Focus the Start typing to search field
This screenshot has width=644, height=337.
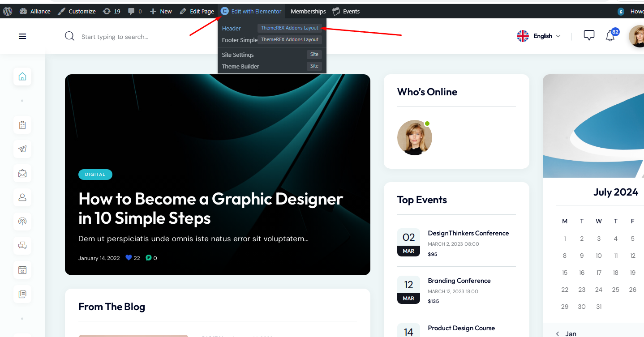click(x=115, y=37)
